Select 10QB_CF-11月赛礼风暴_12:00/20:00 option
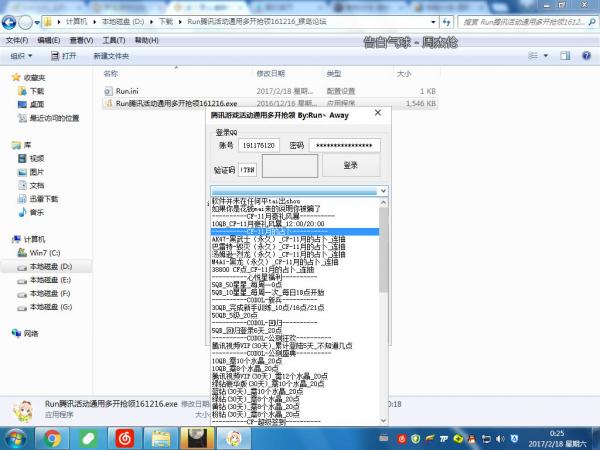 tap(295, 224)
